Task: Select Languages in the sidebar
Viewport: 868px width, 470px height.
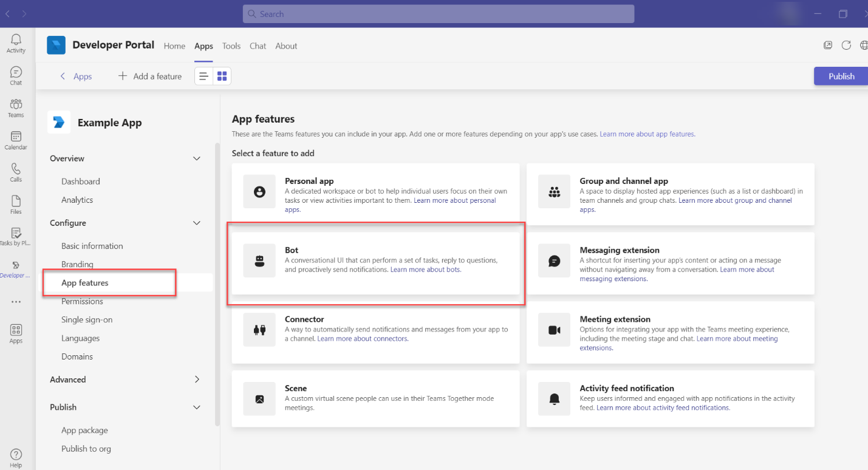Action: tap(80, 338)
